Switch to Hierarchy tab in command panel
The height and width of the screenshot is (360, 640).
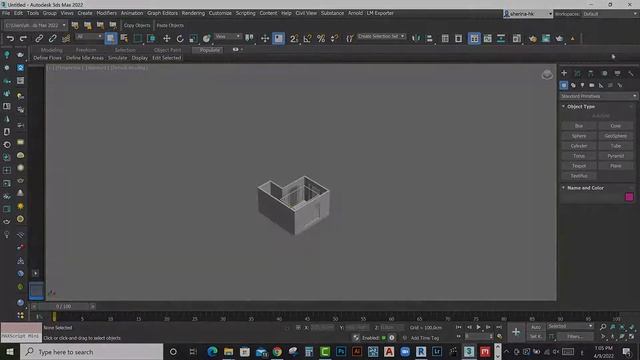(591, 73)
